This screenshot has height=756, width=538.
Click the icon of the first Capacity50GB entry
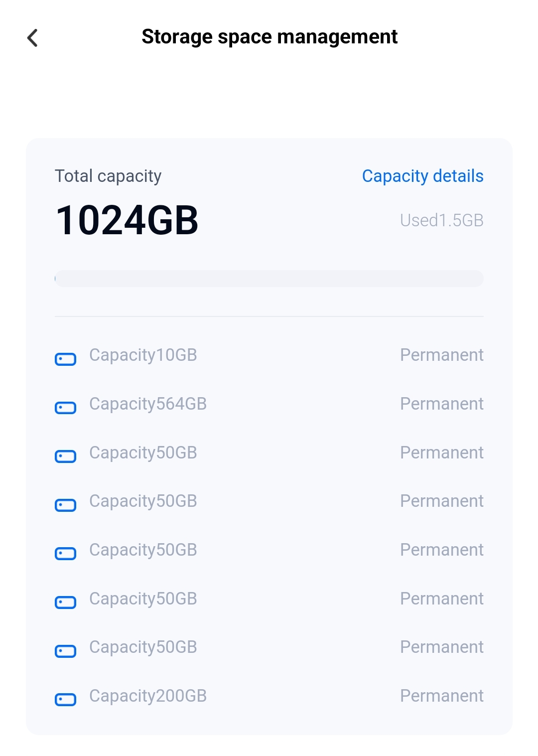(65, 456)
